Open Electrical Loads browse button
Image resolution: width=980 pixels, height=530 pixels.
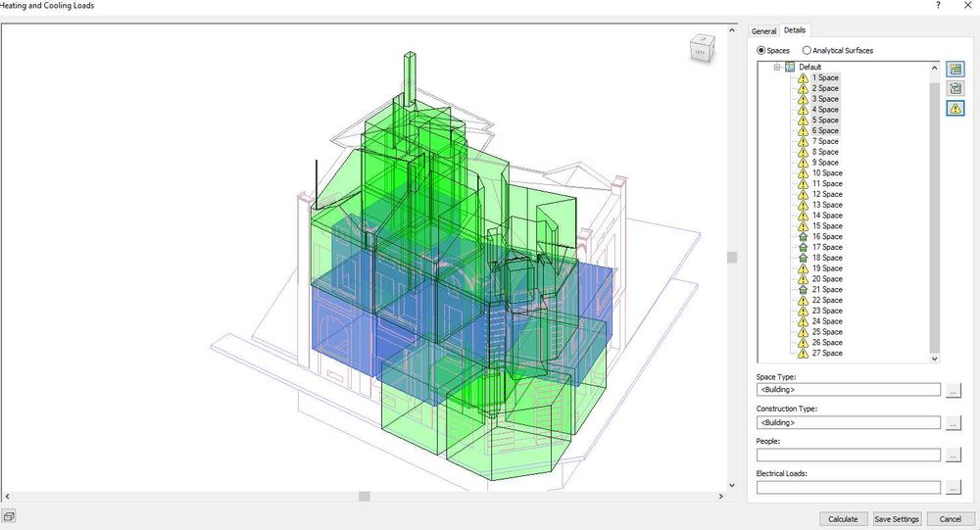click(x=953, y=488)
